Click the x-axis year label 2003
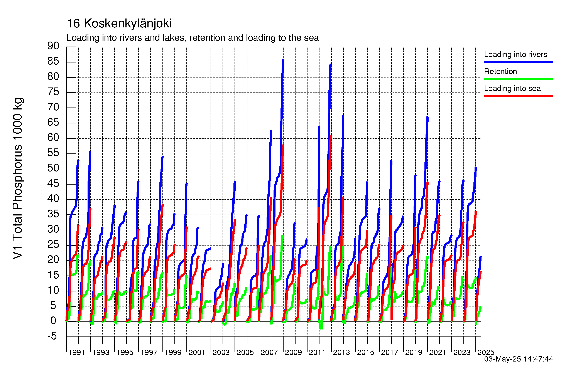Image resolution: width=588 pixels, height=370 pixels. [x=221, y=352]
